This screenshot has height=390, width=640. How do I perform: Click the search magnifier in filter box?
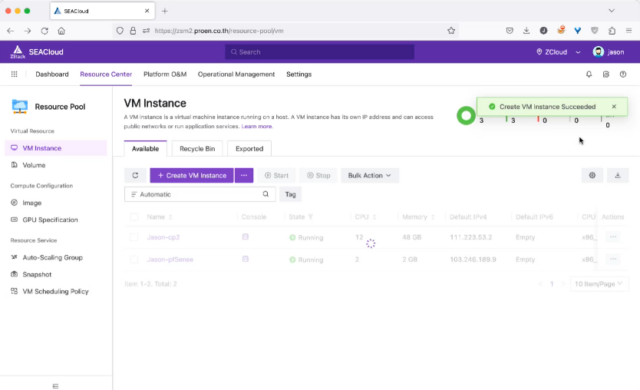click(x=266, y=194)
